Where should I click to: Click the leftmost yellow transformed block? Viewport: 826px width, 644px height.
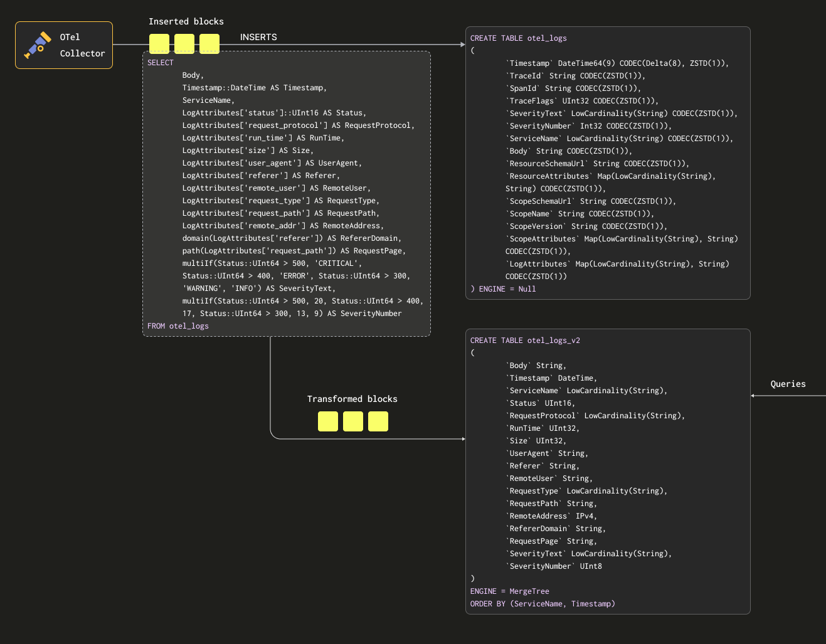328,421
